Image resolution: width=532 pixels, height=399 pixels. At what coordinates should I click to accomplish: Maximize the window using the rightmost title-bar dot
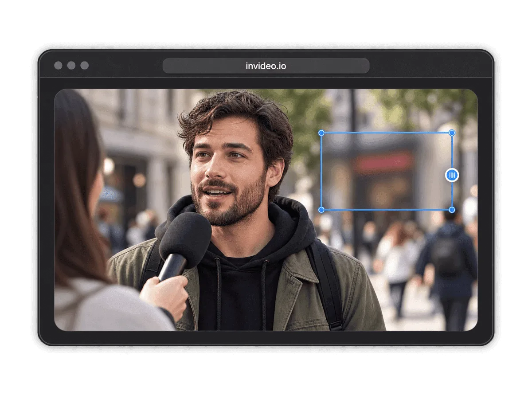(85, 66)
